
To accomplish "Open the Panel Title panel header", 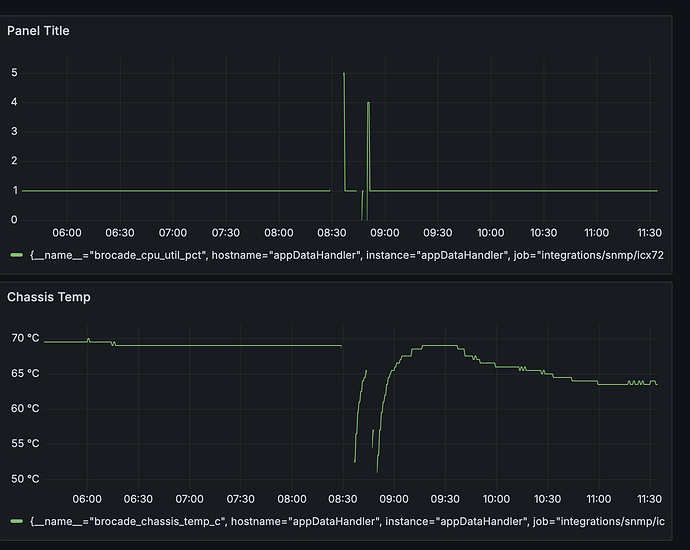I will (x=38, y=31).
